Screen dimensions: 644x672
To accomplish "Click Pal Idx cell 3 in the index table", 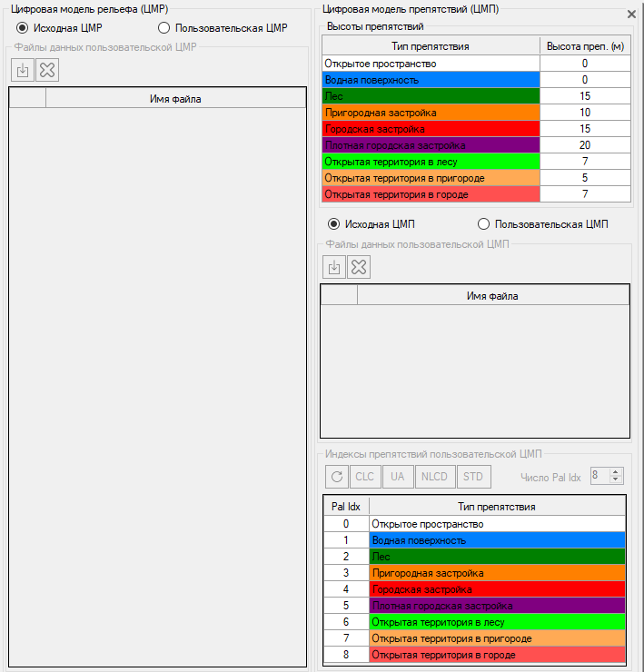I will [x=346, y=573].
